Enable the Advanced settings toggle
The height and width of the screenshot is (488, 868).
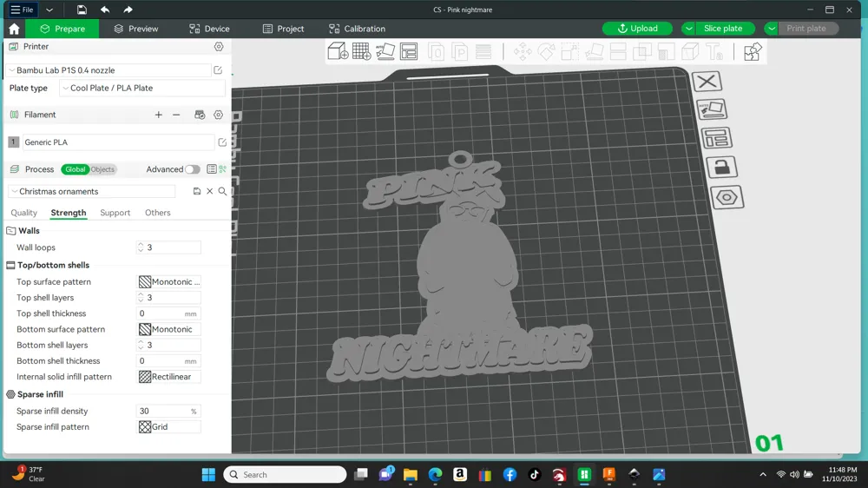[192, 169]
